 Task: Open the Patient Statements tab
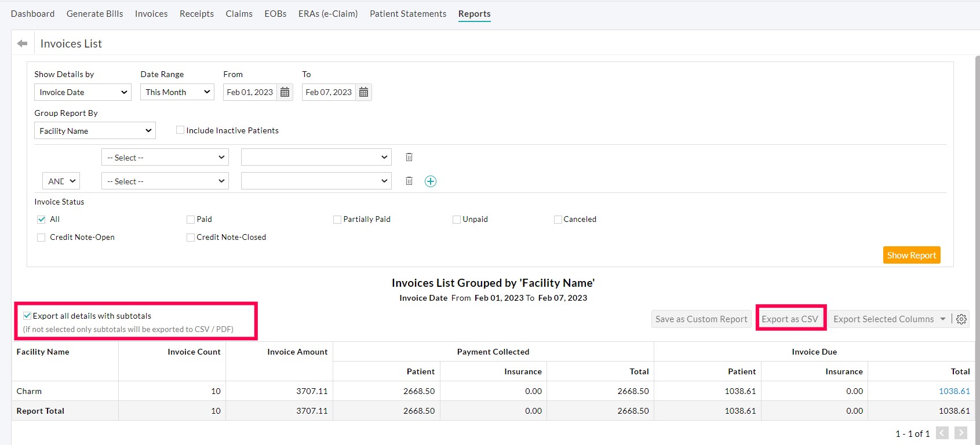[x=408, y=14]
